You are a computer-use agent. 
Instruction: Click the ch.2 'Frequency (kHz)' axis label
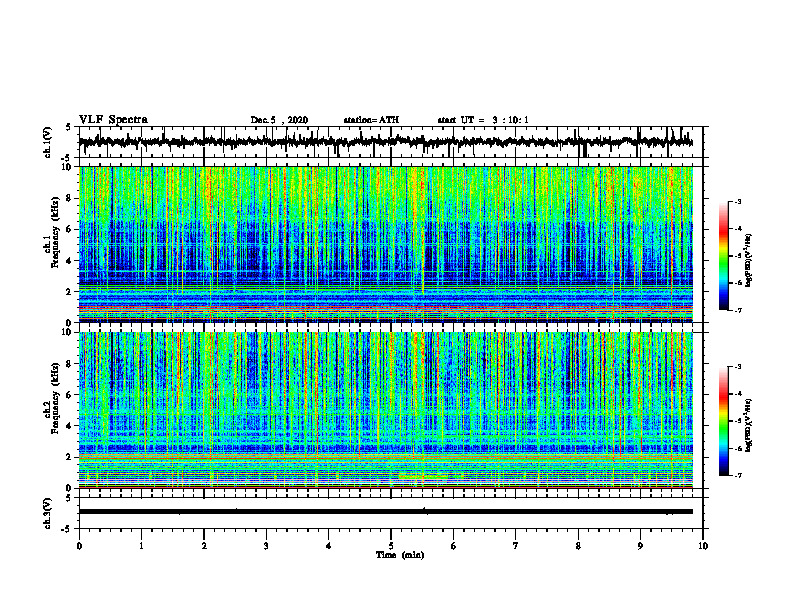(53, 398)
